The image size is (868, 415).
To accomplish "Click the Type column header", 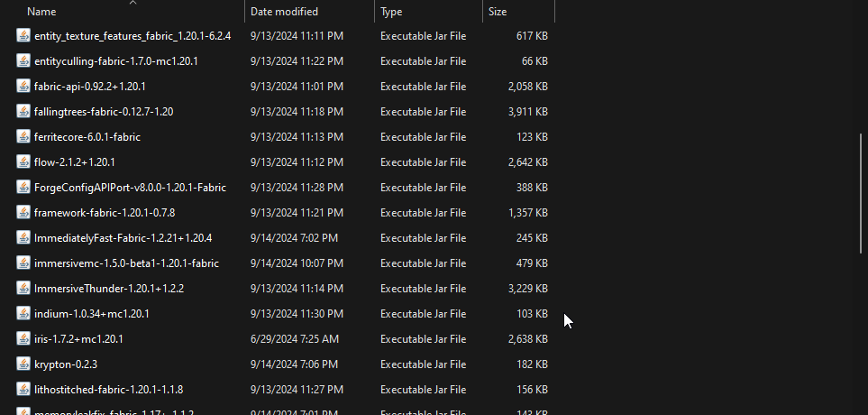I will point(392,13).
